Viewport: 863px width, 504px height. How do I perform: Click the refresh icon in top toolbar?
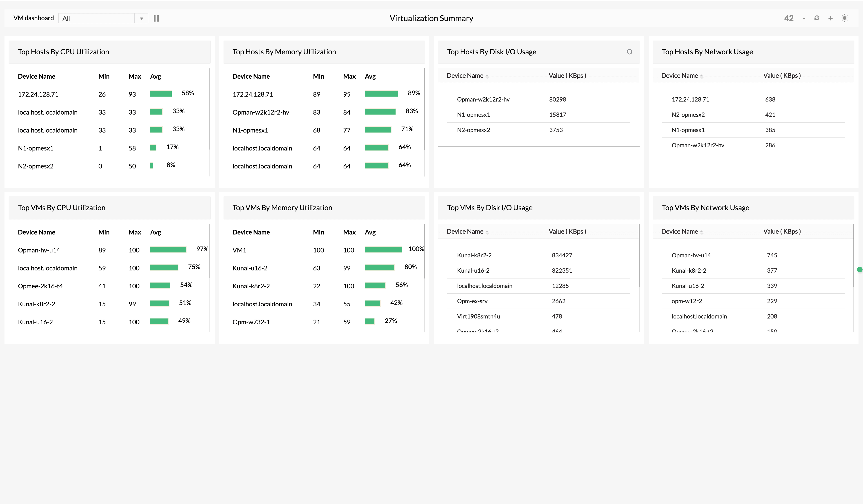pos(817,18)
